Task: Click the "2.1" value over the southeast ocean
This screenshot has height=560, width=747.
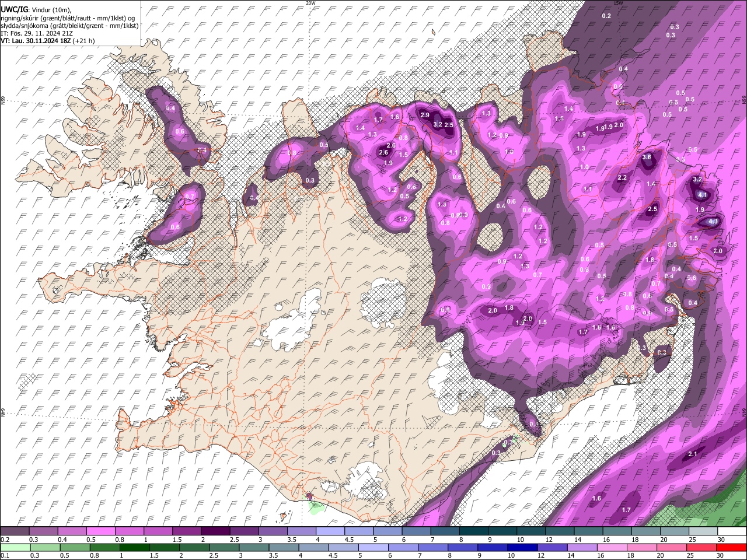Action: pyautogui.click(x=693, y=454)
